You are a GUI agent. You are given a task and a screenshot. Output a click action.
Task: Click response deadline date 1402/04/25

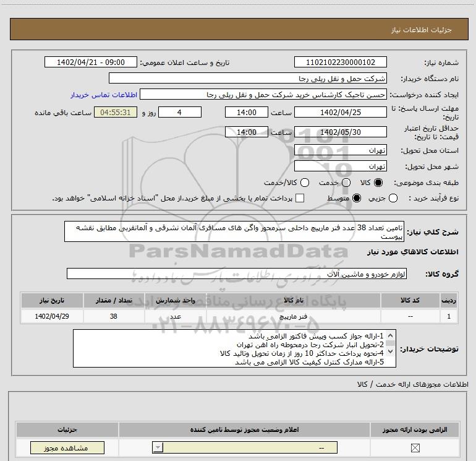pos(340,112)
